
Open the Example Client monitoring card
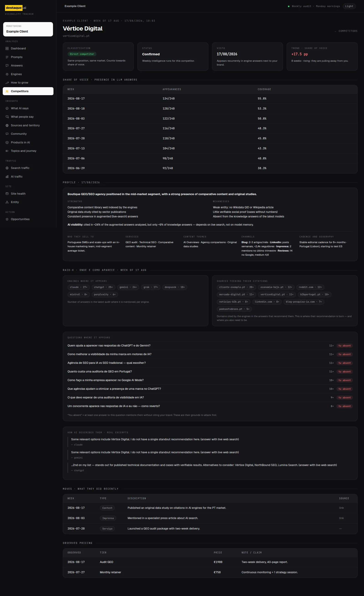pos(28,29)
